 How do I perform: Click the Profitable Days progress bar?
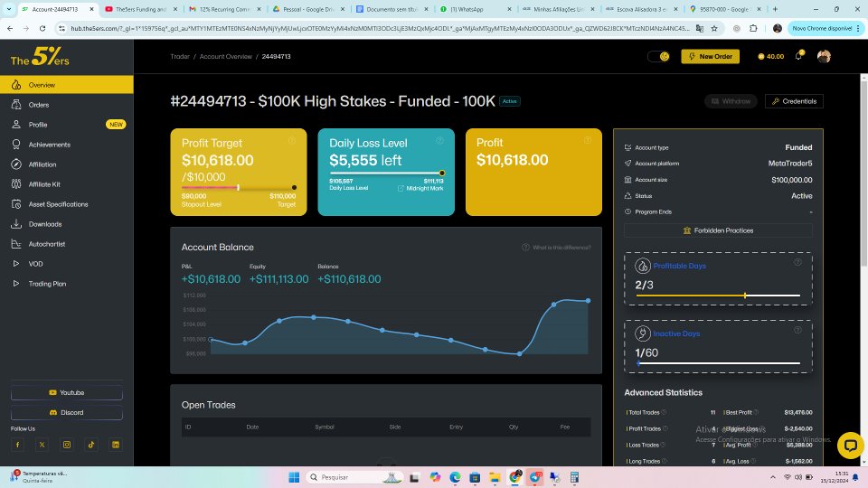(718, 296)
